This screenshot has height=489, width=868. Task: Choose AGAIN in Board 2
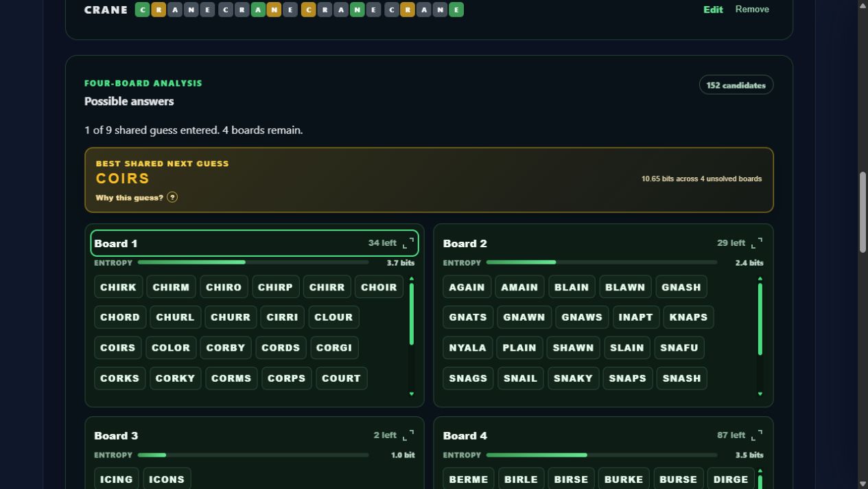[x=467, y=287]
